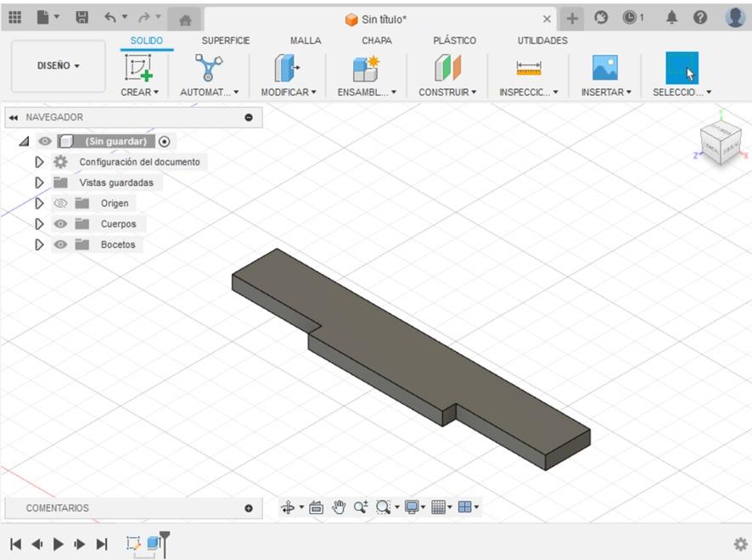The image size is (752, 560).
Task: Open Display Settings monitor icon
Action: click(x=412, y=507)
